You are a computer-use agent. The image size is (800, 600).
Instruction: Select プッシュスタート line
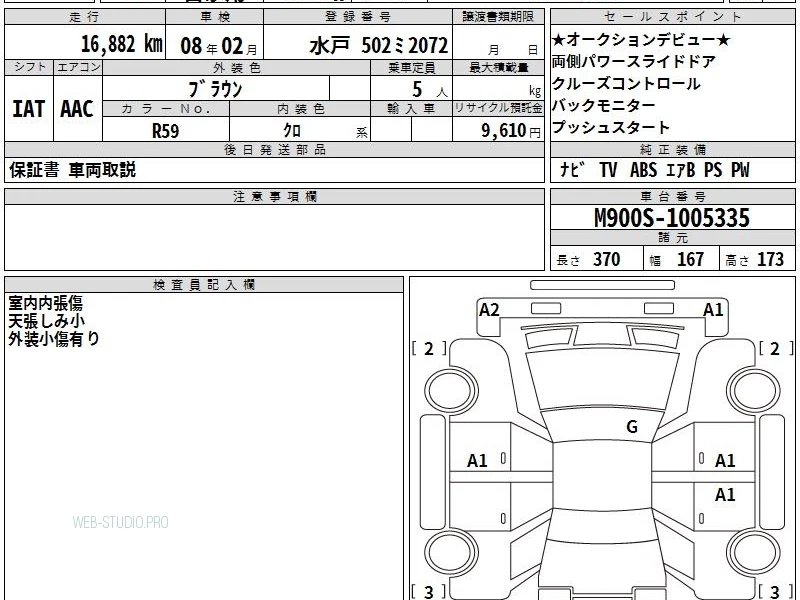(611, 128)
